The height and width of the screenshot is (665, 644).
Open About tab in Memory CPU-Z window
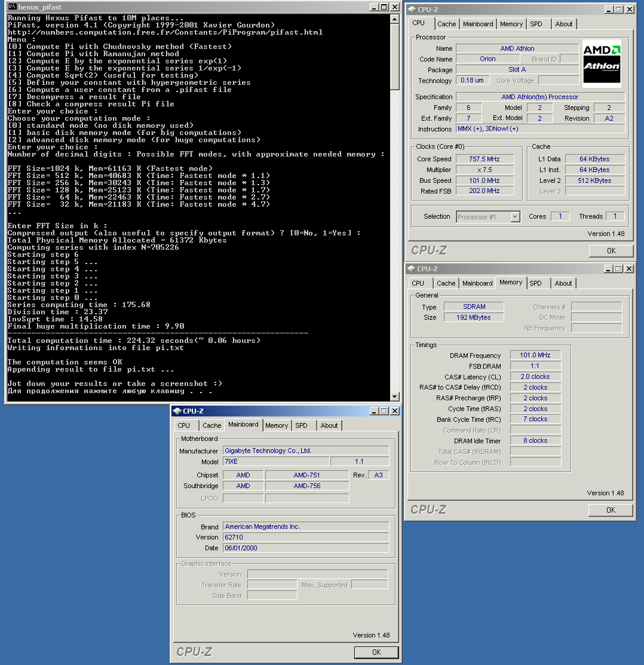563,283
